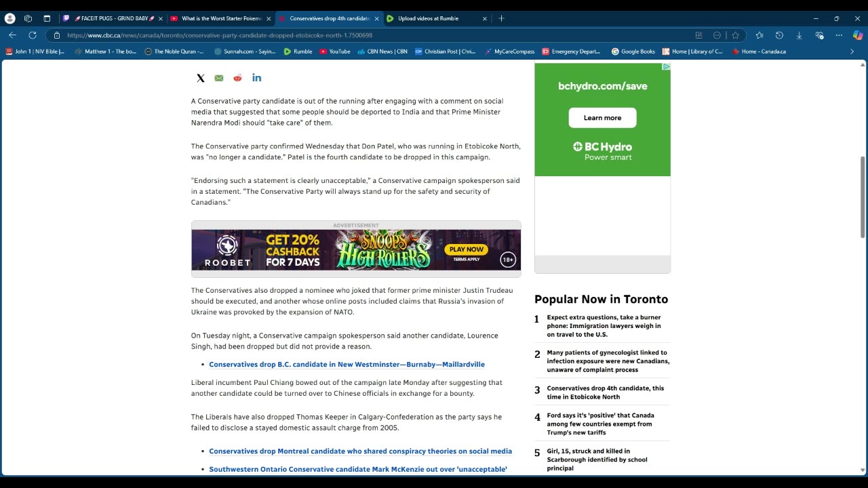868x488 pixels.
Task: Click the cbc.ca URL address bar
Action: (373, 35)
